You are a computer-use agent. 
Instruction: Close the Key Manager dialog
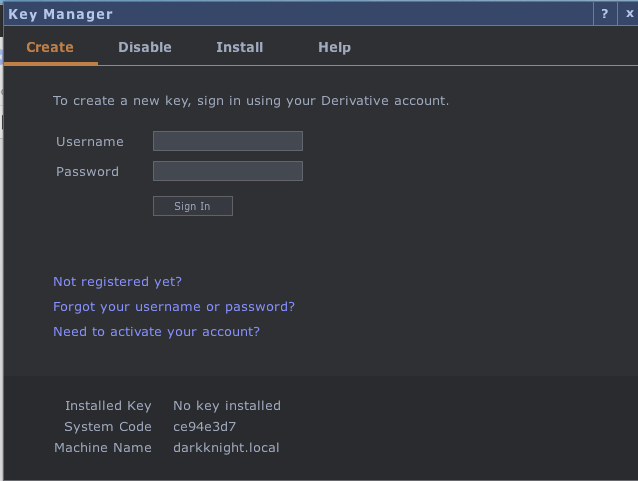coord(629,14)
